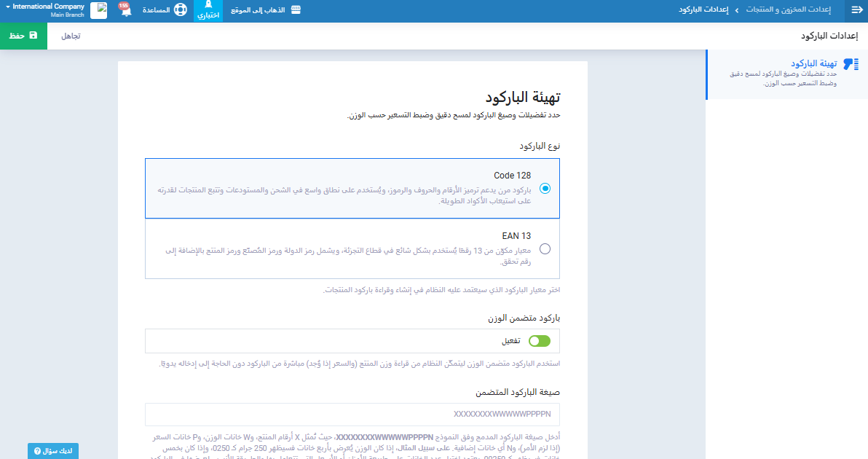This screenshot has width=868, height=459.
Task: Click the sidebar menu toggle arrow icon
Action: 856,10
